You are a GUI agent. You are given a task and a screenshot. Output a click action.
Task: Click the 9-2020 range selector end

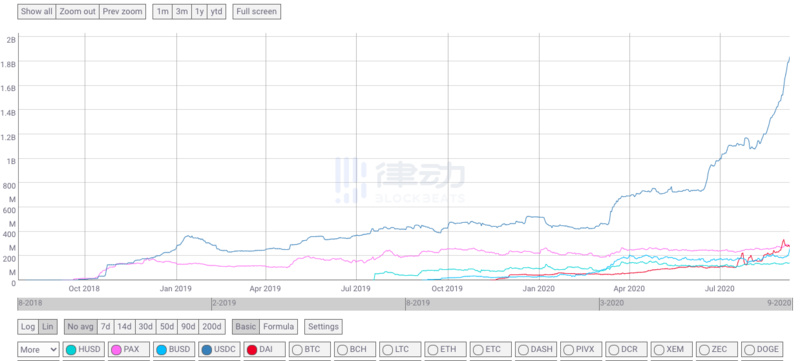781,303
